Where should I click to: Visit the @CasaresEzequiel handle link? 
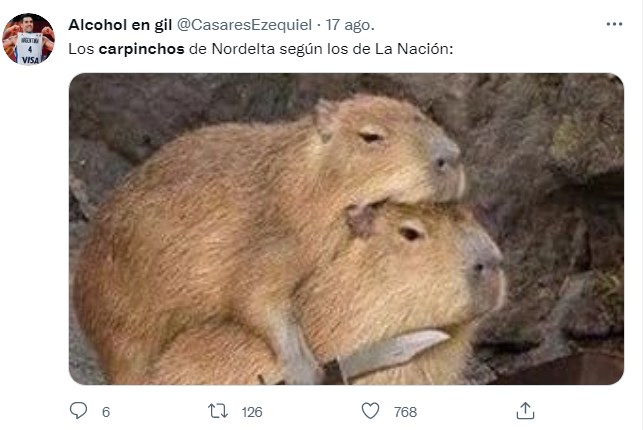tap(244, 25)
